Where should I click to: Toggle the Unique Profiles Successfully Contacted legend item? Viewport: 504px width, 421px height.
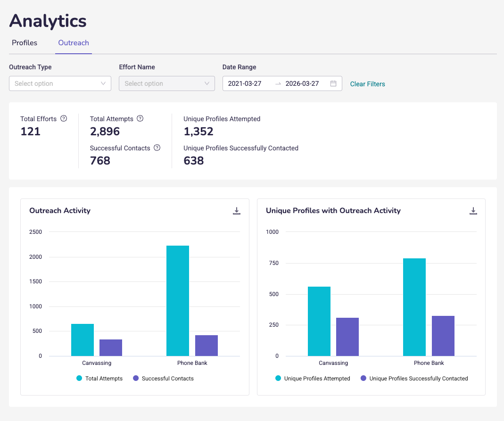[x=414, y=378]
